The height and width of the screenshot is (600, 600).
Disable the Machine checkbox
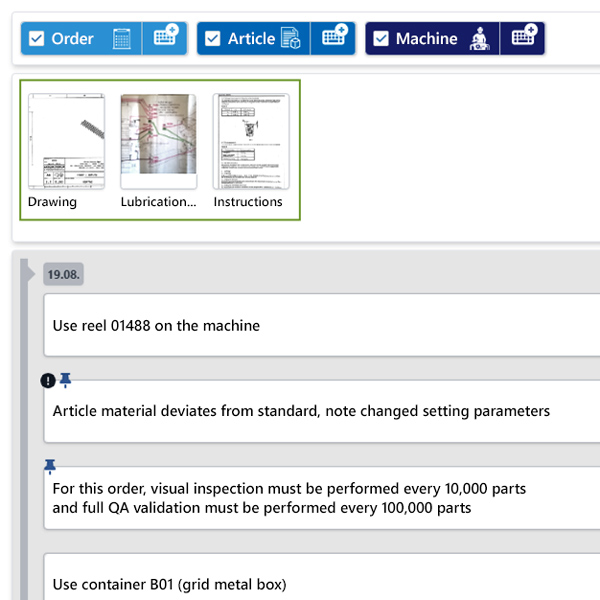click(381, 39)
